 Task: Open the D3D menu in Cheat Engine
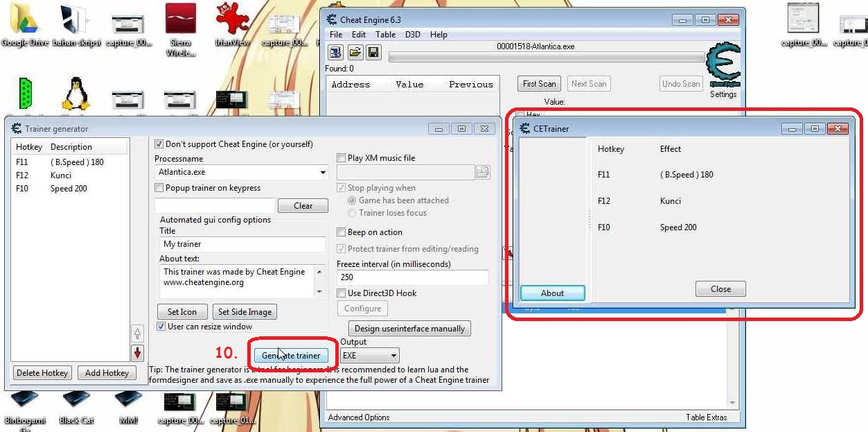[x=412, y=35]
